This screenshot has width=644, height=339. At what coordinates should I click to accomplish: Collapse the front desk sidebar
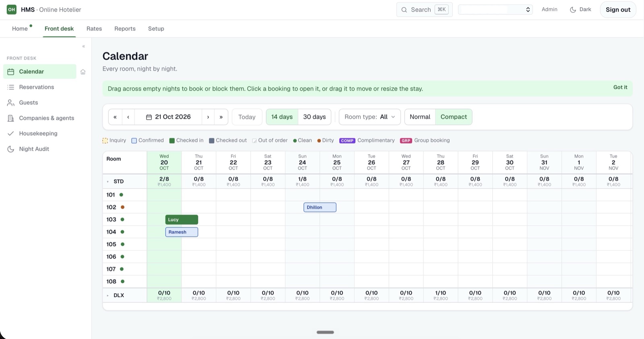(83, 46)
